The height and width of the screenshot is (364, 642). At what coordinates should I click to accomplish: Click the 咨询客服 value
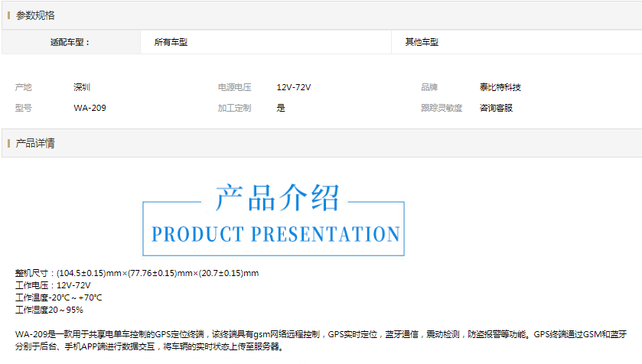pyautogui.click(x=497, y=108)
